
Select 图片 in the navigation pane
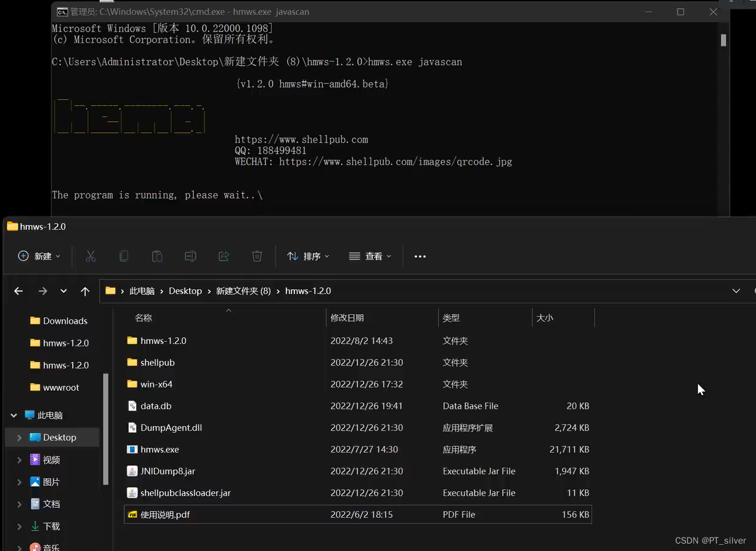pyautogui.click(x=51, y=482)
